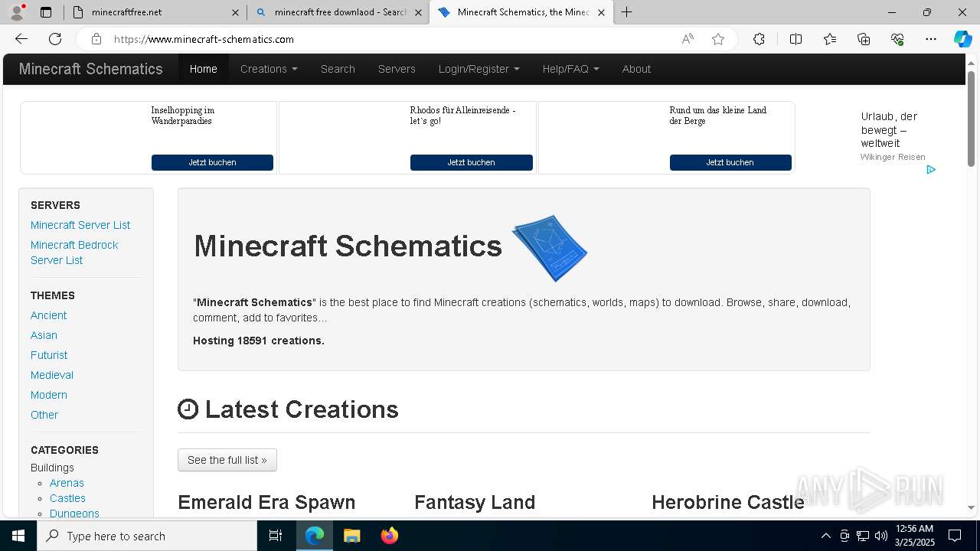Open the Dungeons category link
Viewport: 980px width, 551px height.
point(74,514)
